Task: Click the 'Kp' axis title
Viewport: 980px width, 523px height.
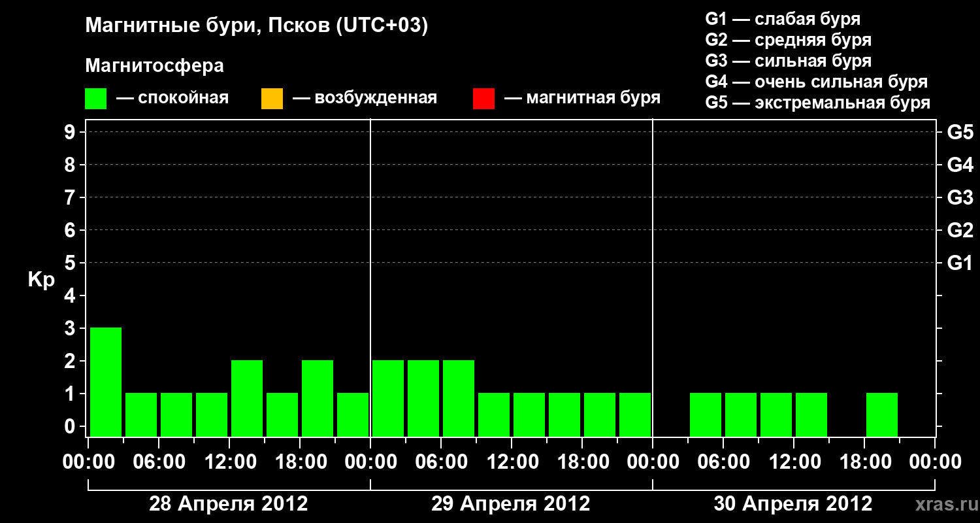Action: [41, 280]
